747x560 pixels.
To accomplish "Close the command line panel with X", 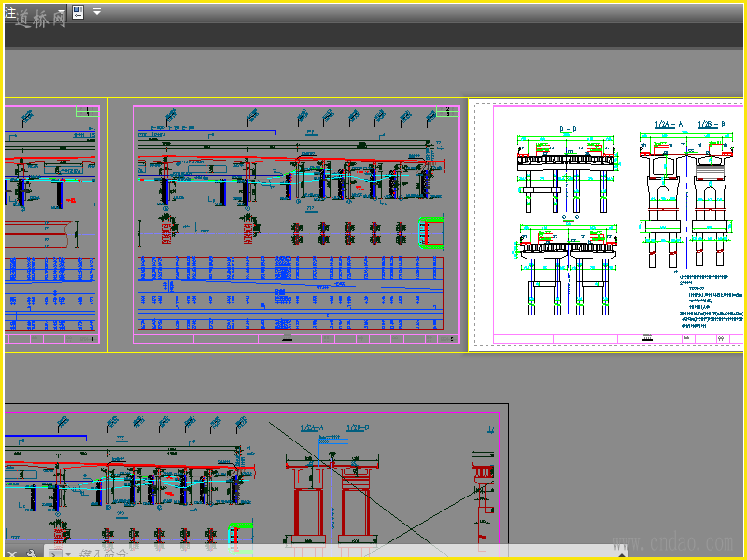I will 13,553.
